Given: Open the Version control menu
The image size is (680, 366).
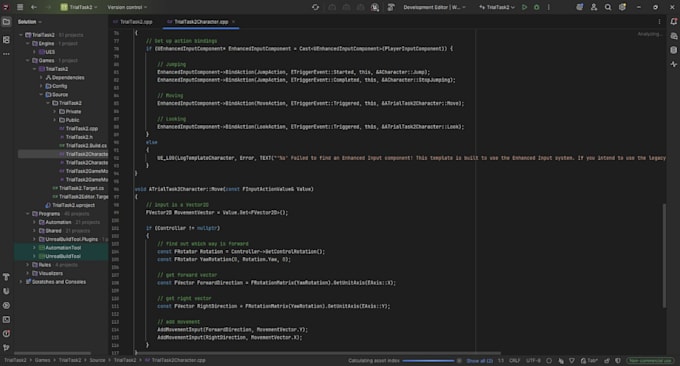Looking at the screenshot, I should click(x=127, y=7).
